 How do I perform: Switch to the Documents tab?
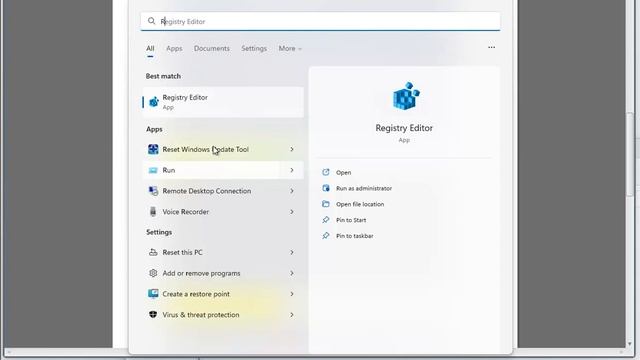(211, 48)
